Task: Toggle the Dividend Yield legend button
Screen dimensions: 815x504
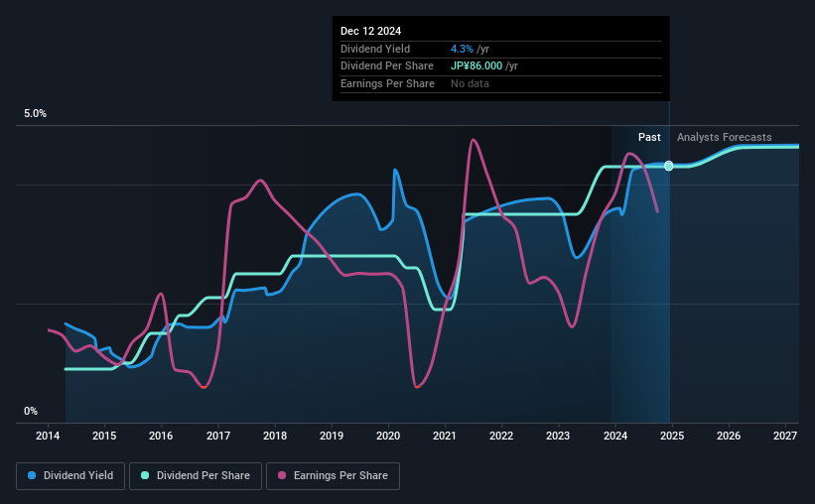Action: [70, 476]
